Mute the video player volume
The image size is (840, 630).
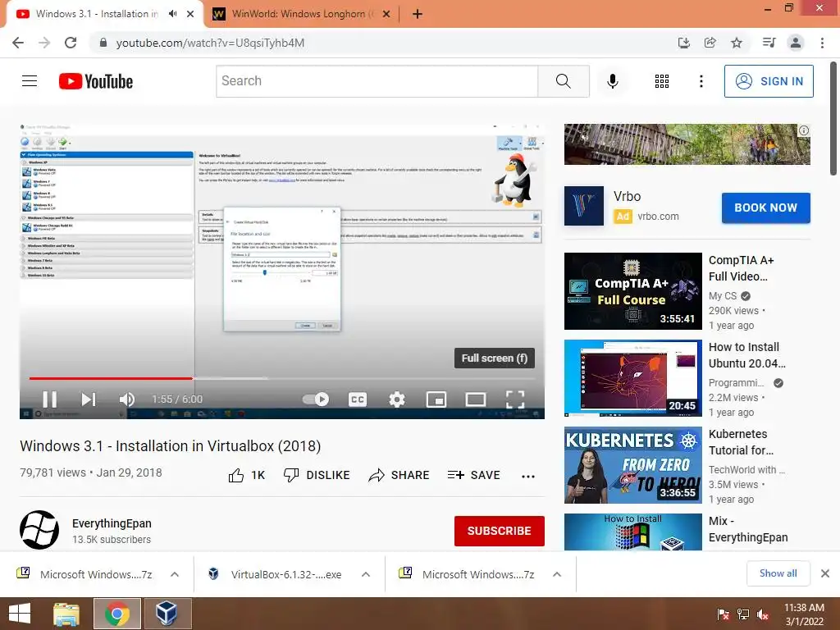[127, 399]
